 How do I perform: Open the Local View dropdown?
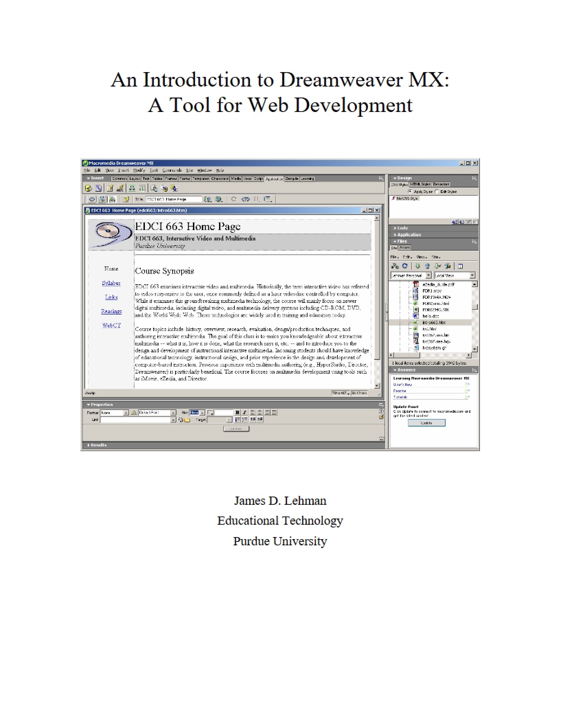pyautogui.click(x=455, y=275)
